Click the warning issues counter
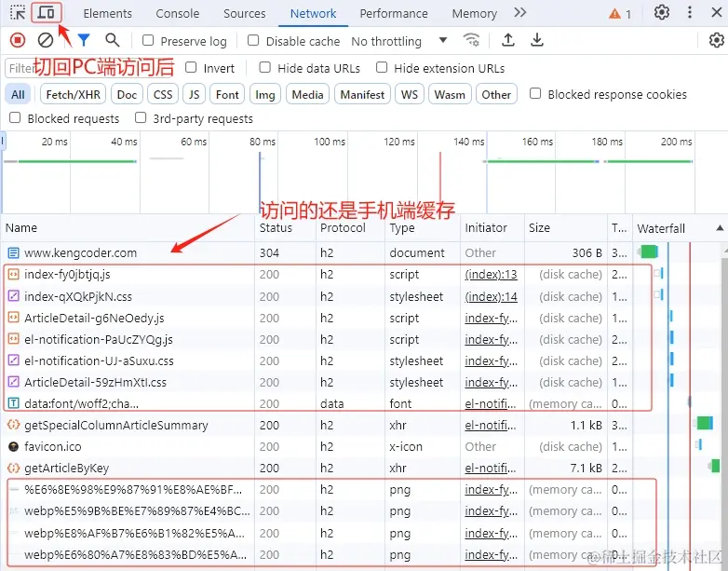 [x=620, y=14]
